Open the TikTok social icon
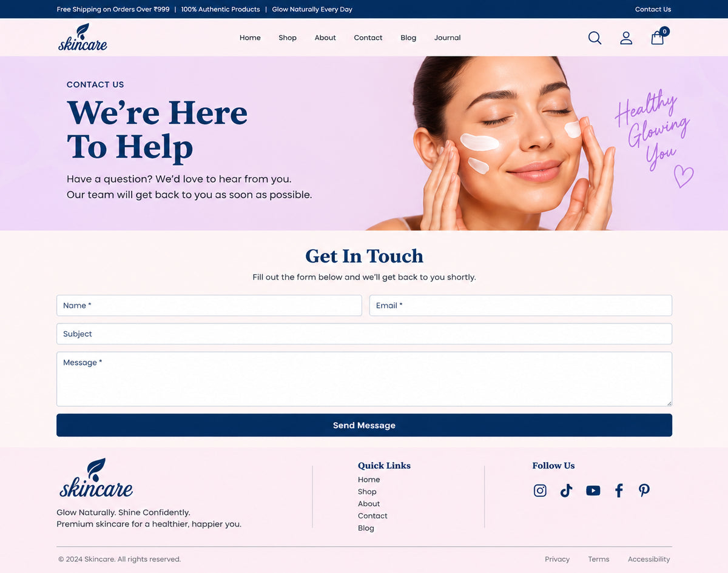This screenshot has height=573, width=728. point(566,491)
